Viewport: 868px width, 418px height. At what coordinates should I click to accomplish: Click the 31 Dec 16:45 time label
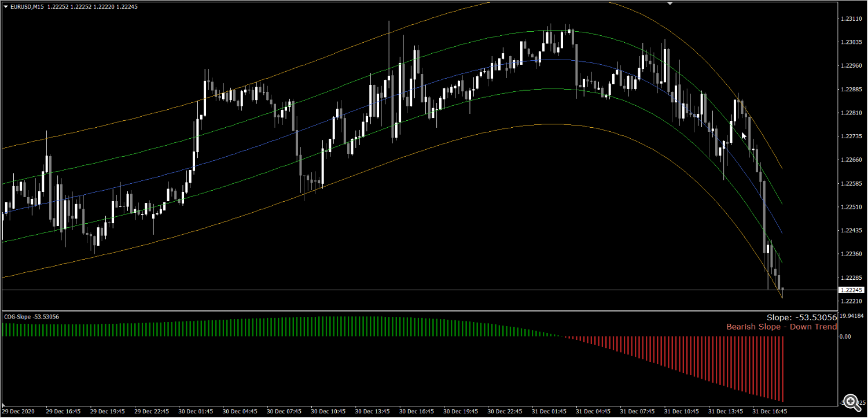[x=770, y=412]
